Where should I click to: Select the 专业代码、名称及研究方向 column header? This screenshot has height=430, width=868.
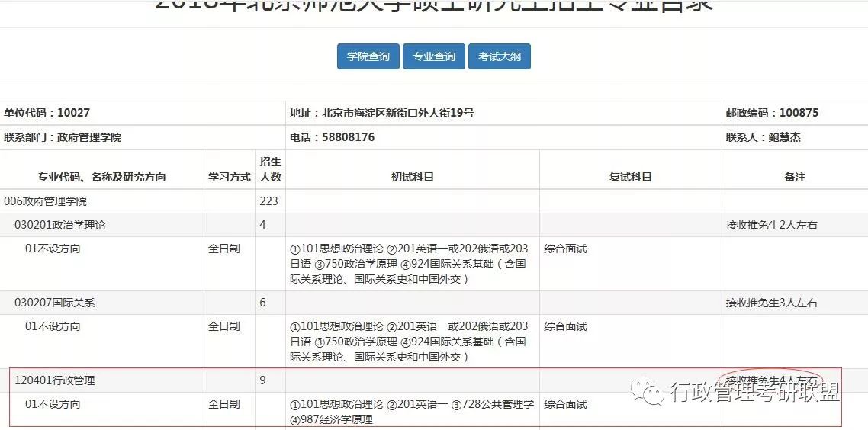click(101, 177)
